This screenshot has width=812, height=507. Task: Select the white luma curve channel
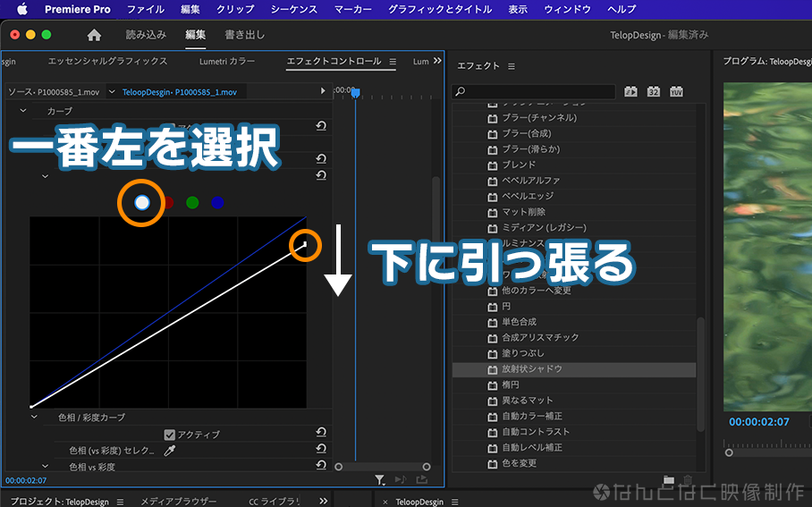142,202
